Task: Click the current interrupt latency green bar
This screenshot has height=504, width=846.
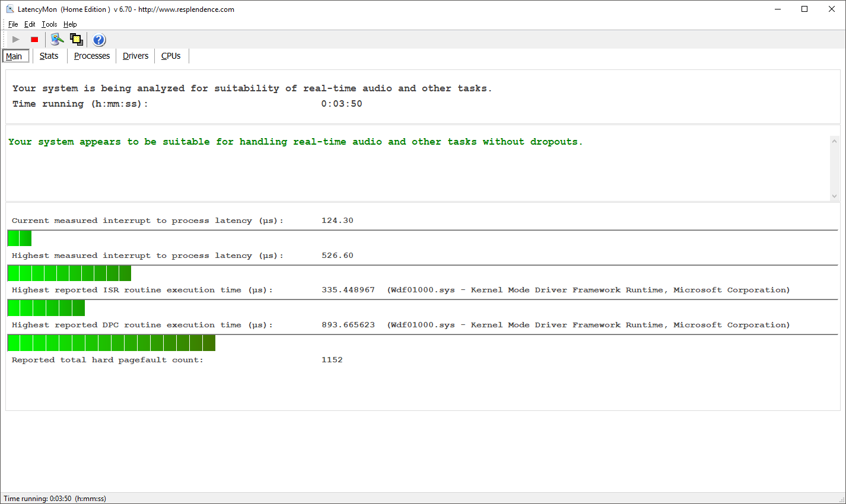Action: pyautogui.click(x=20, y=238)
